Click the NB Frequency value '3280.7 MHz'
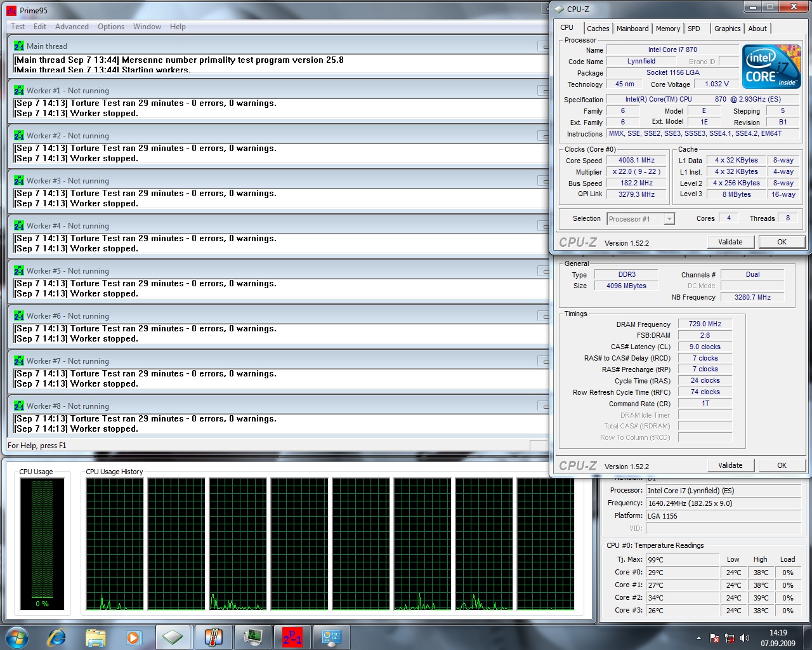The image size is (812, 650). 753,297
